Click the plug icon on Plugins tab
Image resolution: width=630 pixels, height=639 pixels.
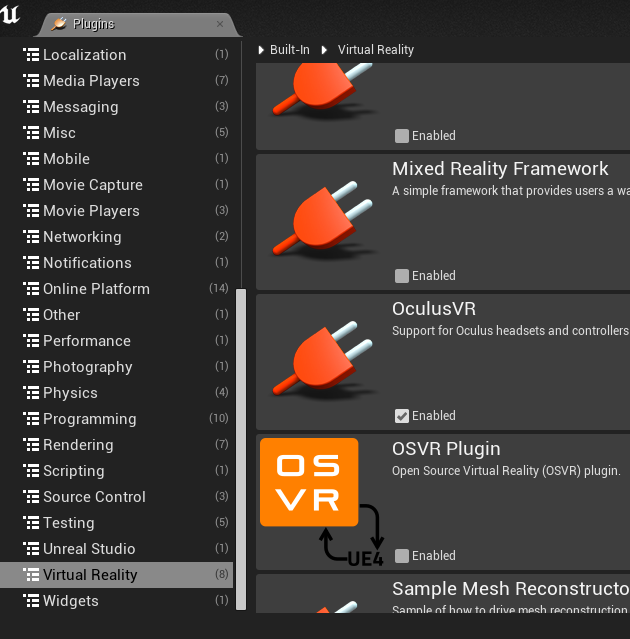coord(59,24)
